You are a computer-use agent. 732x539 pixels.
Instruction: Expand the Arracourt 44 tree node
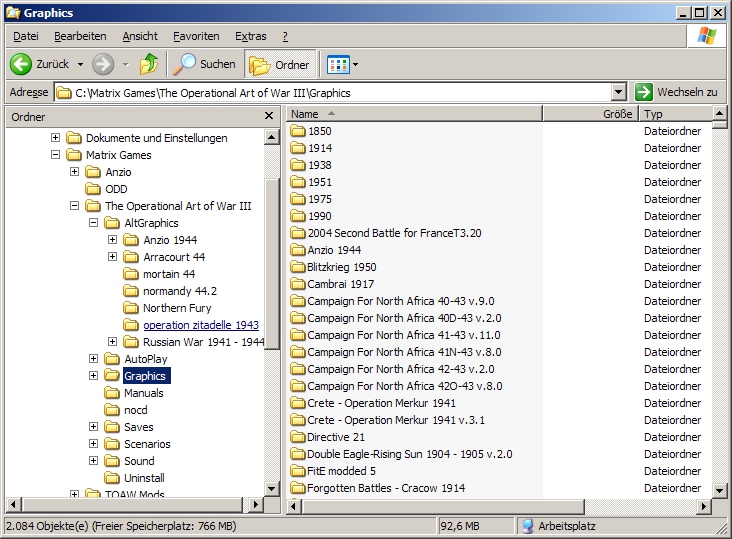click(x=113, y=257)
